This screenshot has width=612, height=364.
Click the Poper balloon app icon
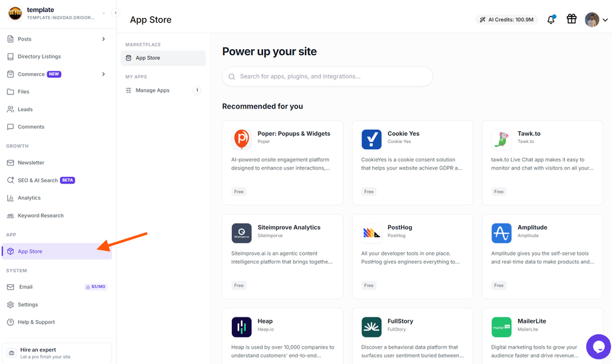pos(241,139)
